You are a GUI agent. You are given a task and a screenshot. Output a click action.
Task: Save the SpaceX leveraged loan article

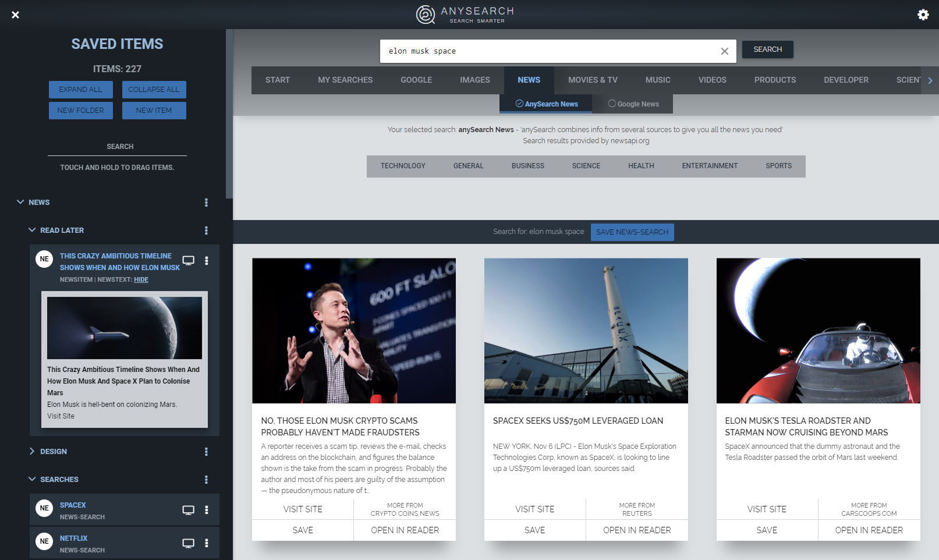click(x=535, y=530)
